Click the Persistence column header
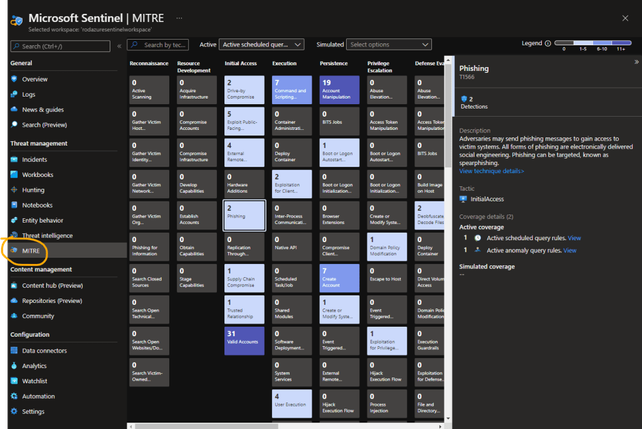This screenshot has width=642, height=429. coord(334,63)
